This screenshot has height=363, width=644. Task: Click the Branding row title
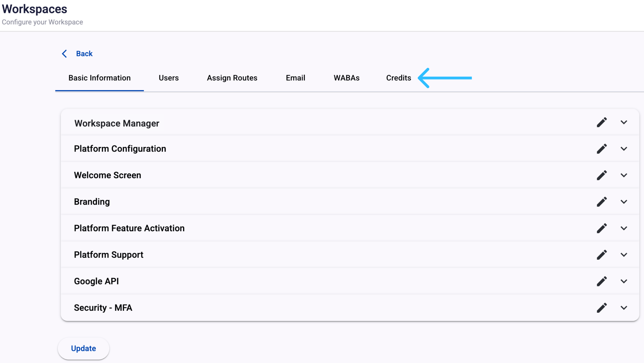[92, 202]
